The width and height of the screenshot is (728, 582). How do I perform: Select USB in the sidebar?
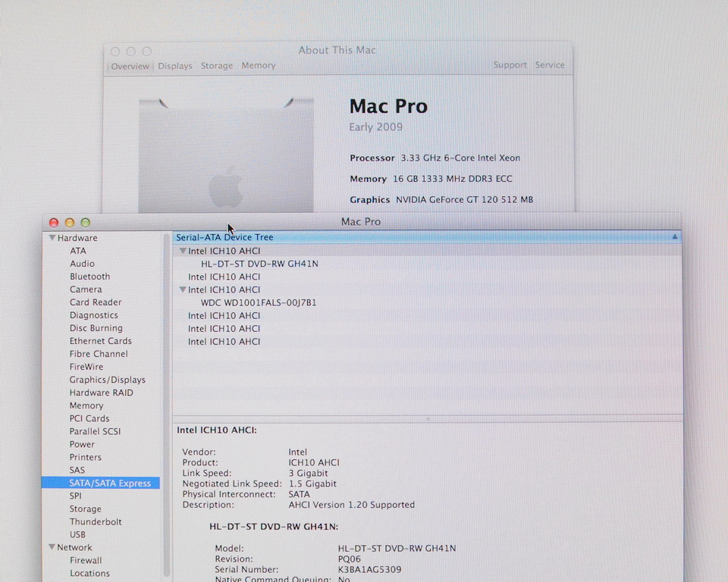77,535
